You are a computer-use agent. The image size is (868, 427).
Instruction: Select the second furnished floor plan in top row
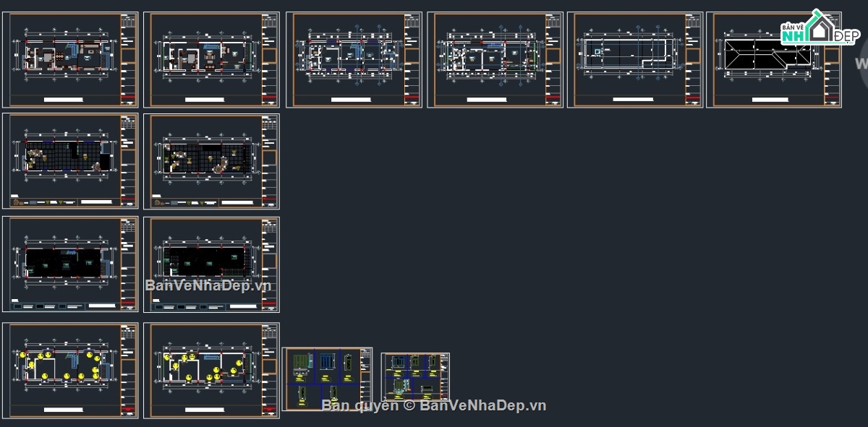click(x=211, y=60)
